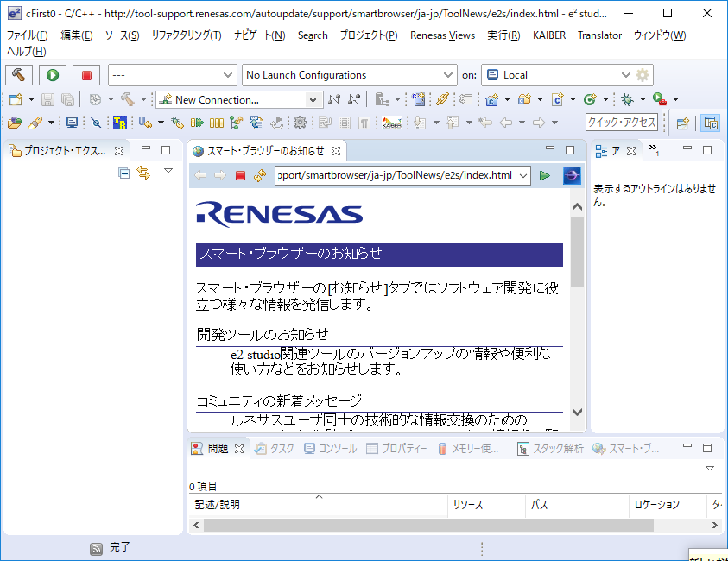Click the Problems view horizontal scrollbar
Viewport: 728px width, 561px height.
pos(428,526)
